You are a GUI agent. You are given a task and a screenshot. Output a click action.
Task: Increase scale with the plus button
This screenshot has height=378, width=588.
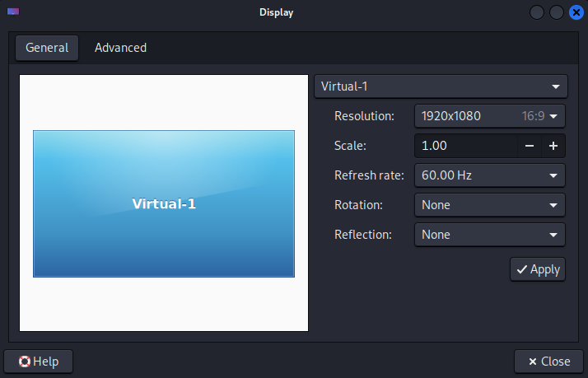click(553, 146)
